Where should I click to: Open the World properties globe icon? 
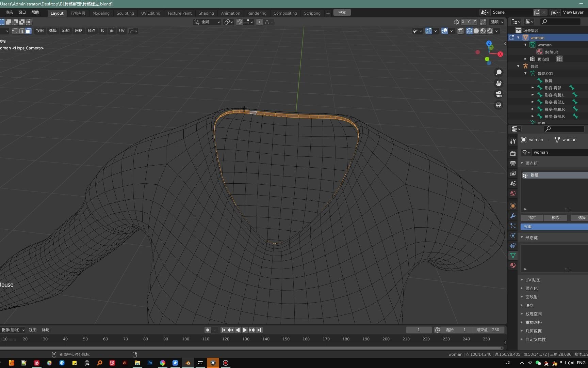coord(513,193)
